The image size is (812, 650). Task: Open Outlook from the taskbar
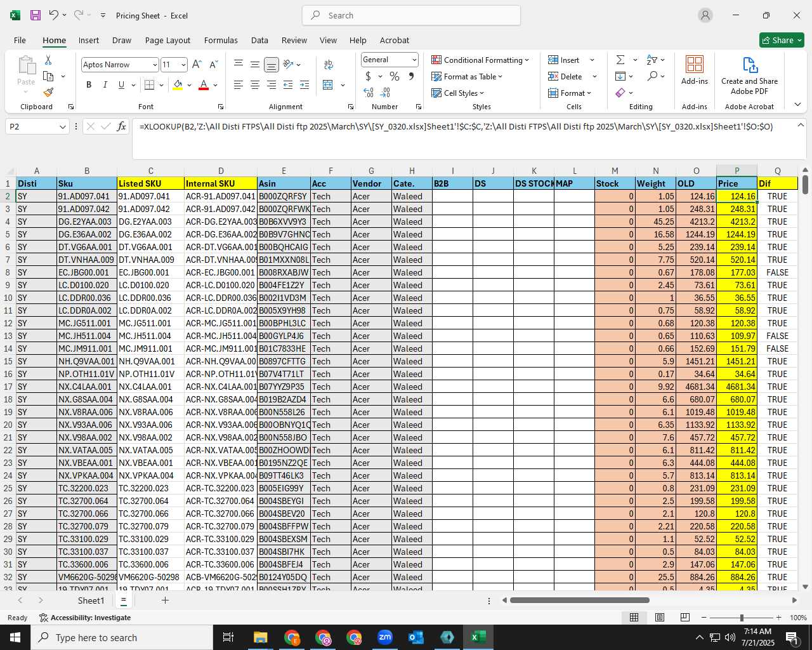point(416,637)
